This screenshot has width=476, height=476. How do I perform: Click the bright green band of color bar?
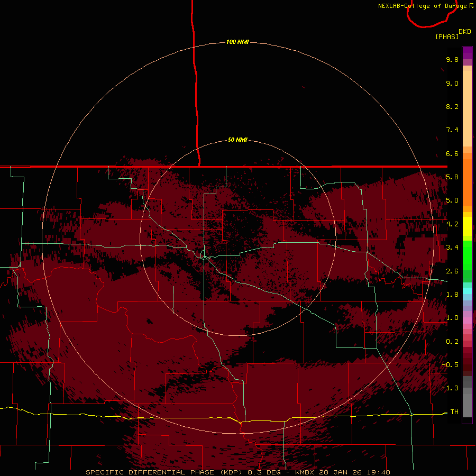(467, 255)
